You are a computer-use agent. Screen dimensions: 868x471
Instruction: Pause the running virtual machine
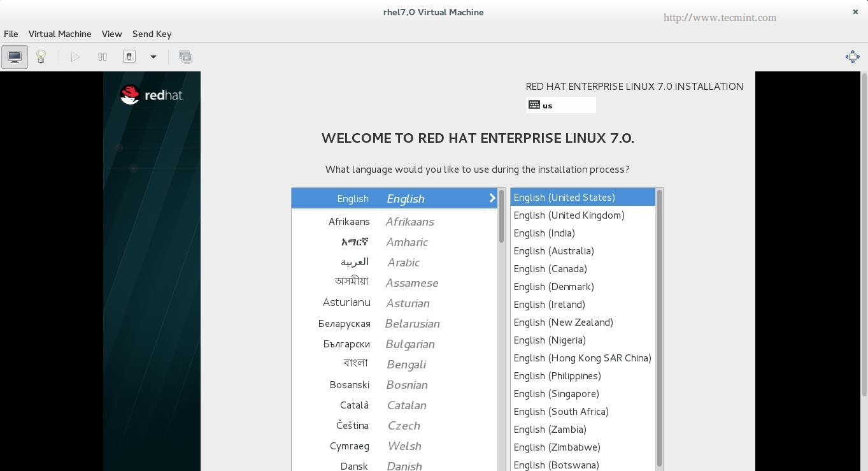pos(102,57)
